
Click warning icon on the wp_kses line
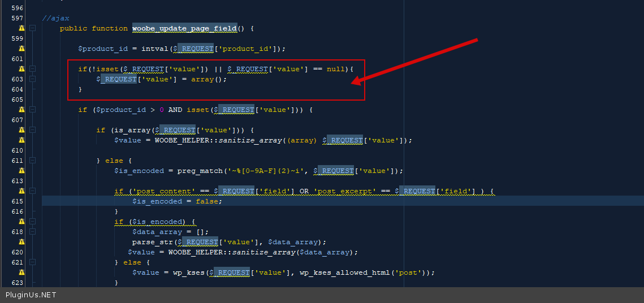(21, 272)
